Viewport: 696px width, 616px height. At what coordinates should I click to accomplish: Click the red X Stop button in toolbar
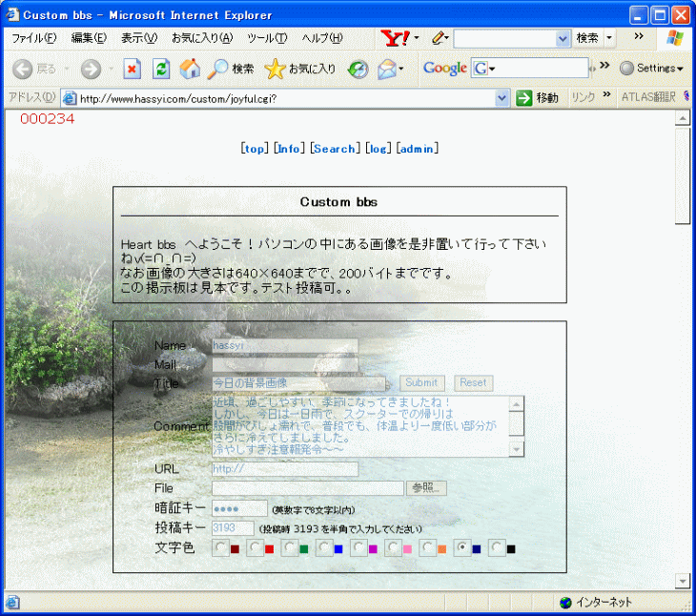click(x=133, y=69)
